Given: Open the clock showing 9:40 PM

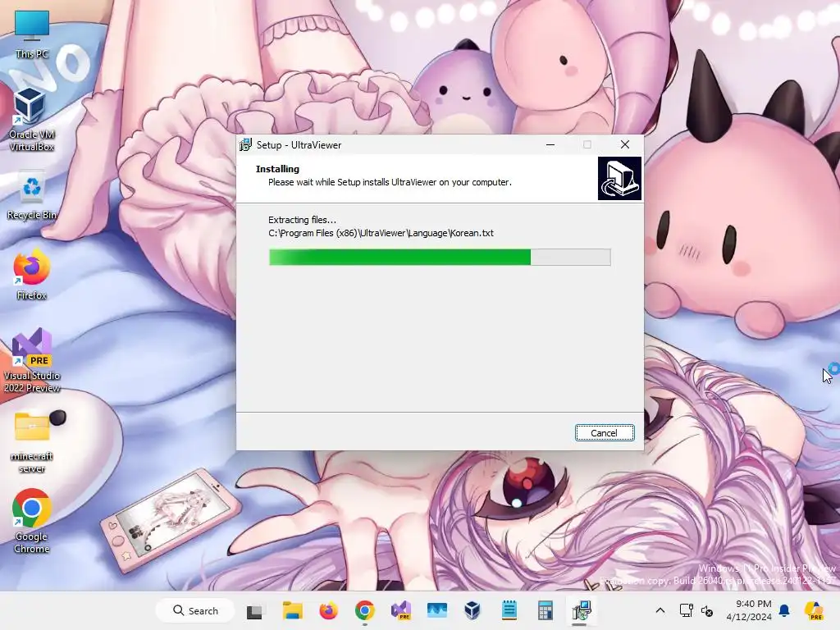Looking at the screenshot, I should (x=749, y=610).
